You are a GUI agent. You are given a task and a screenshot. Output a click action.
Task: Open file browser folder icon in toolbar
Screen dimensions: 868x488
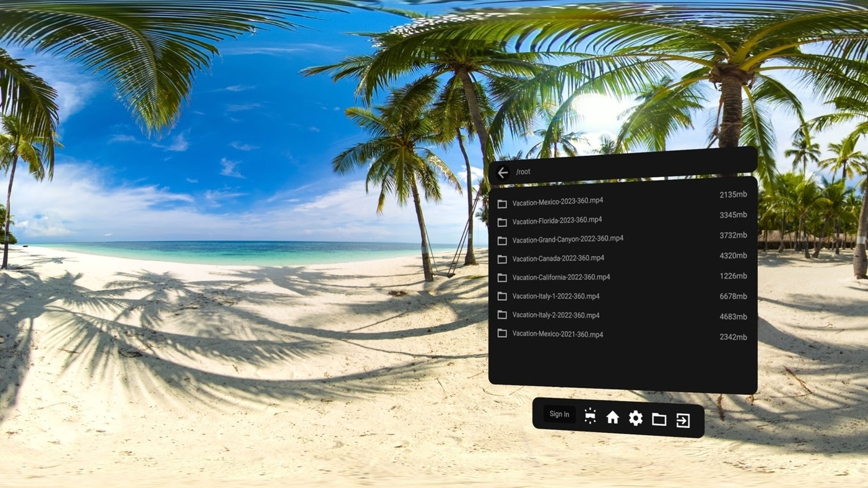[659, 419]
